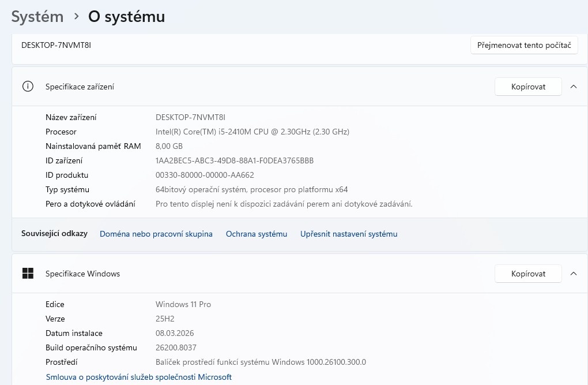
Task: Collapse the Specifikace zařízení section
Action: tap(574, 87)
